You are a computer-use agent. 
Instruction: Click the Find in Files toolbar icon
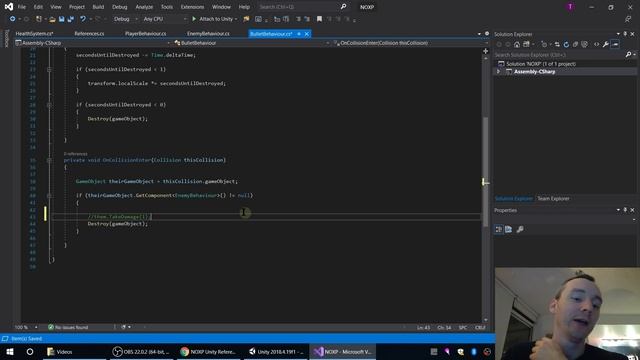click(x=246, y=19)
